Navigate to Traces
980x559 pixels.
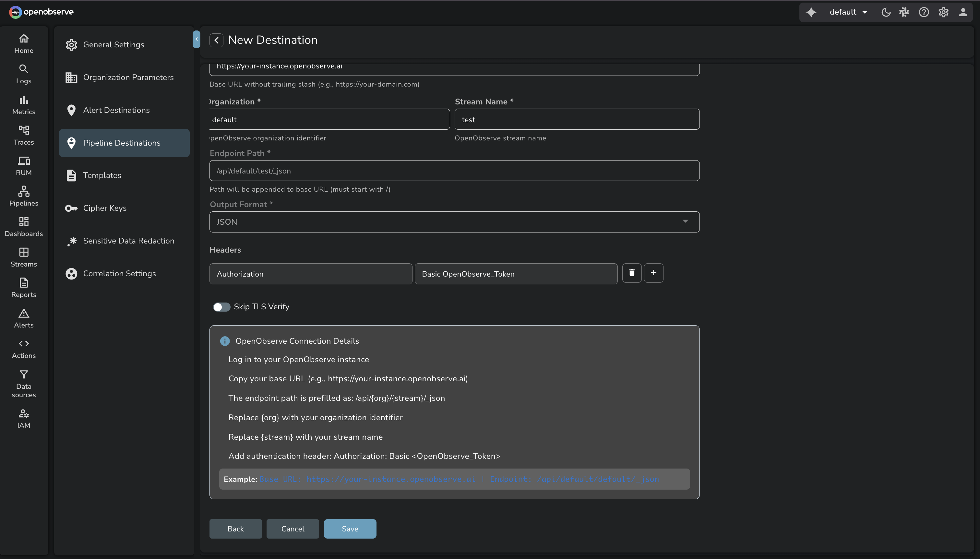[23, 135]
